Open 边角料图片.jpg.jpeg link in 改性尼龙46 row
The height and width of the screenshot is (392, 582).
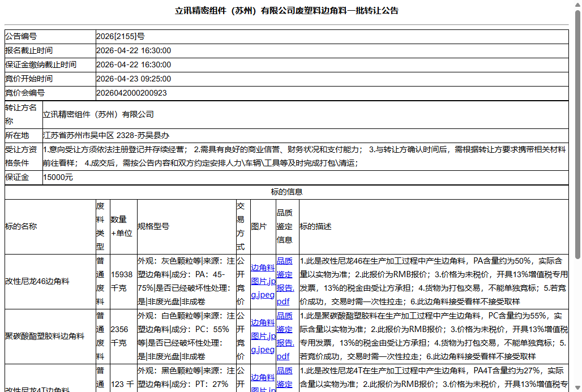click(263, 281)
